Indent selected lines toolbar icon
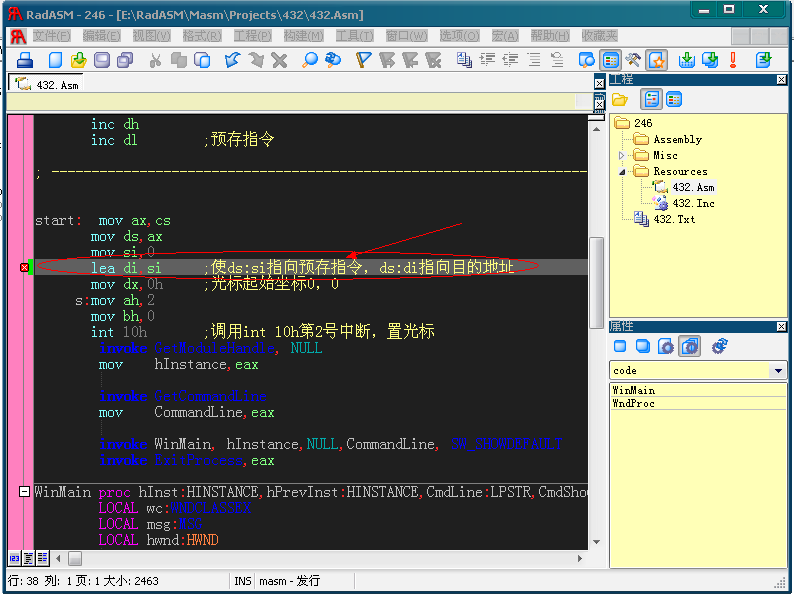This screenshot has height=594, width=794. tap(487, 60)
